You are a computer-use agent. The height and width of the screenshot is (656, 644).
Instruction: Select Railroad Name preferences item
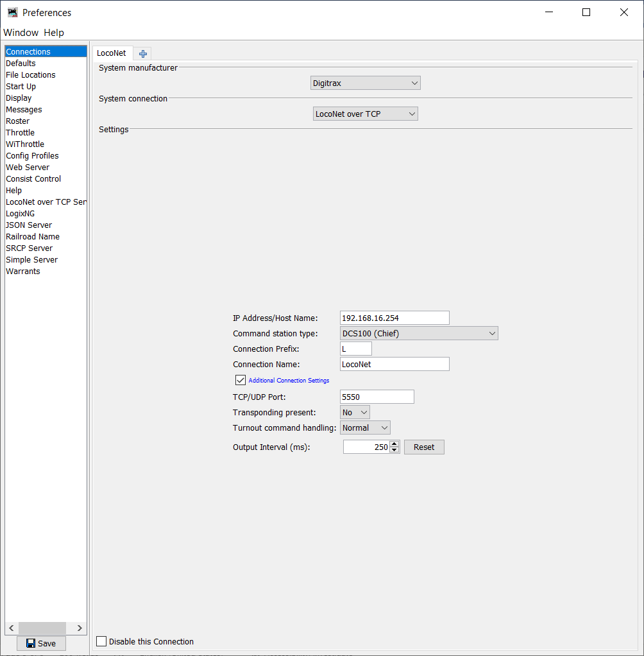46,237
